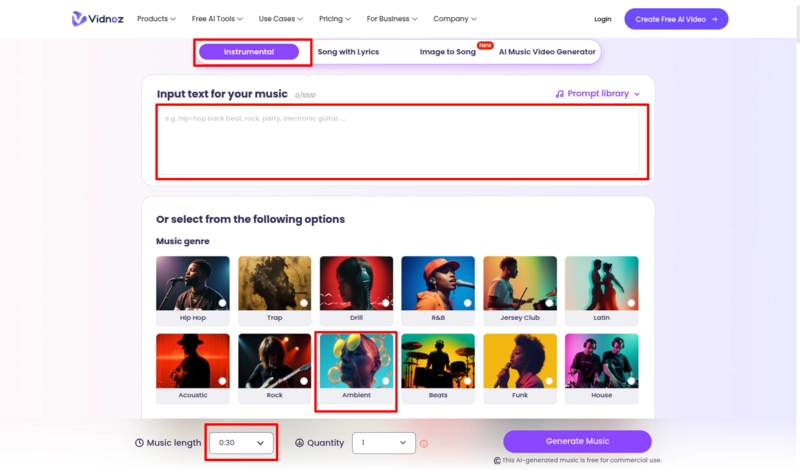Select the R&B genre radio circle

pyautogui.click(x=467, y=303)
